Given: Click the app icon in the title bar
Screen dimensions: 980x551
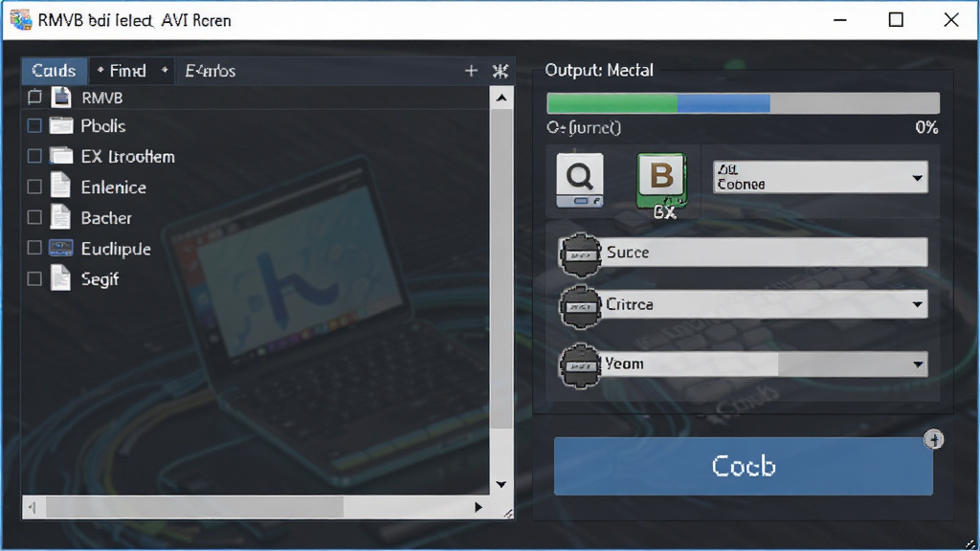Looking at the screenshot, I should point(21,20).
